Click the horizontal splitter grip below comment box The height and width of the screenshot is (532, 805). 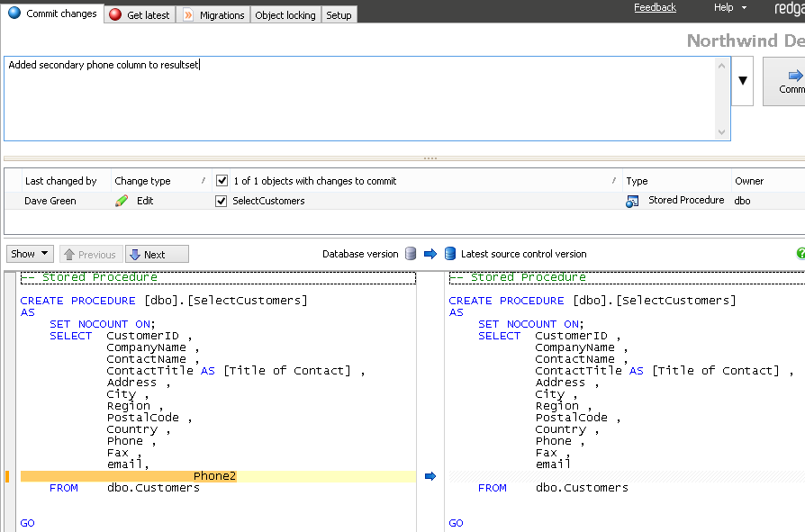pyautogui.click(x=430, y=158)
